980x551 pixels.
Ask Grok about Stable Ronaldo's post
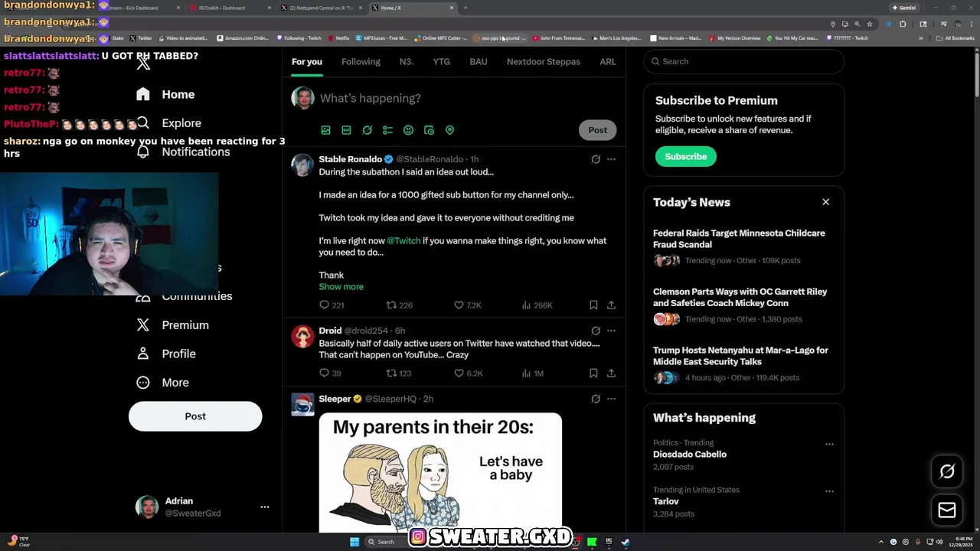[x=596, y=159]
